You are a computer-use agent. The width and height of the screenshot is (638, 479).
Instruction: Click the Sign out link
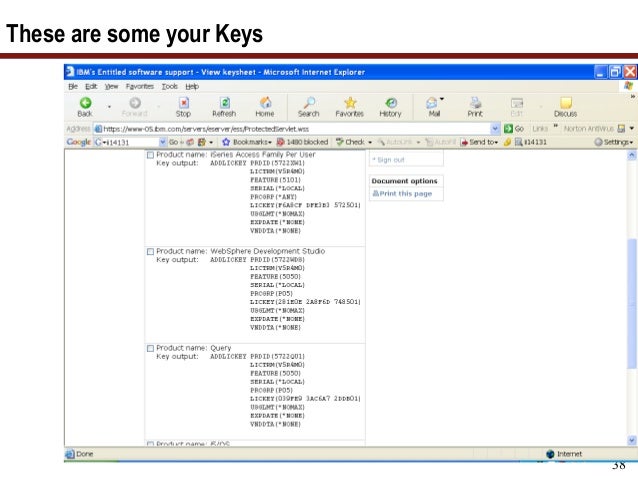click(389, 160)
